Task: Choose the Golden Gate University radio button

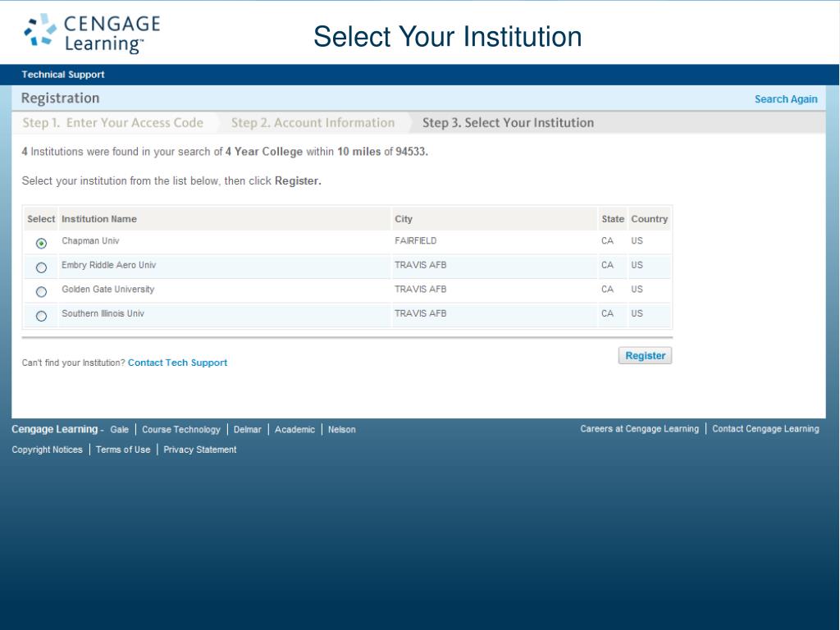Action: click(41, 291)
